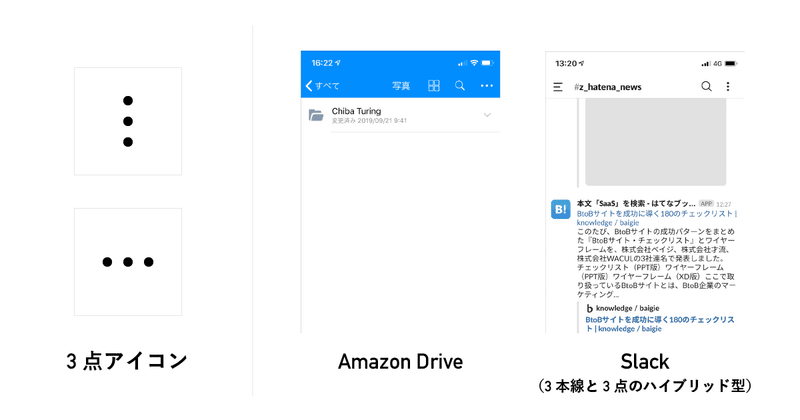This screenshot has width=800, height=420.
Task: Switch to grid view in Amazon Drive
Action: (x=434, y=86)
